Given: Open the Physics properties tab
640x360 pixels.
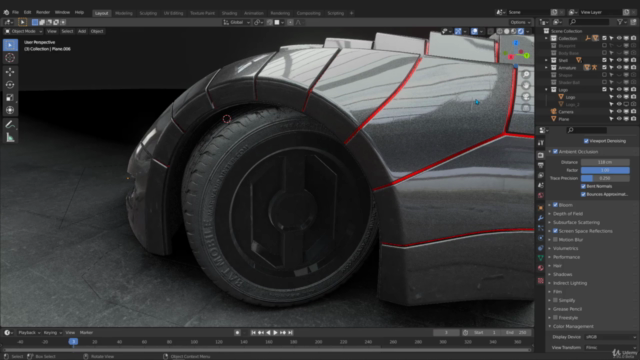Looking at the screenshot, I should (541, 238).
